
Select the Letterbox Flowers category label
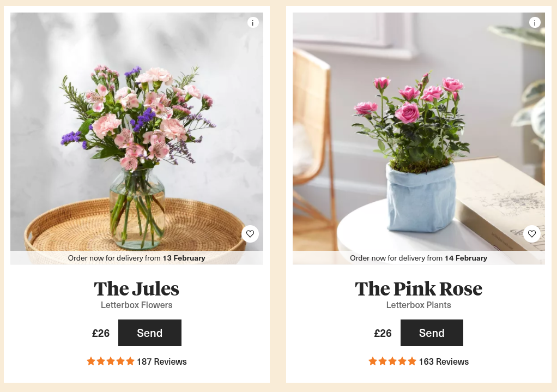pyautogui.click(x=136, y=305)
